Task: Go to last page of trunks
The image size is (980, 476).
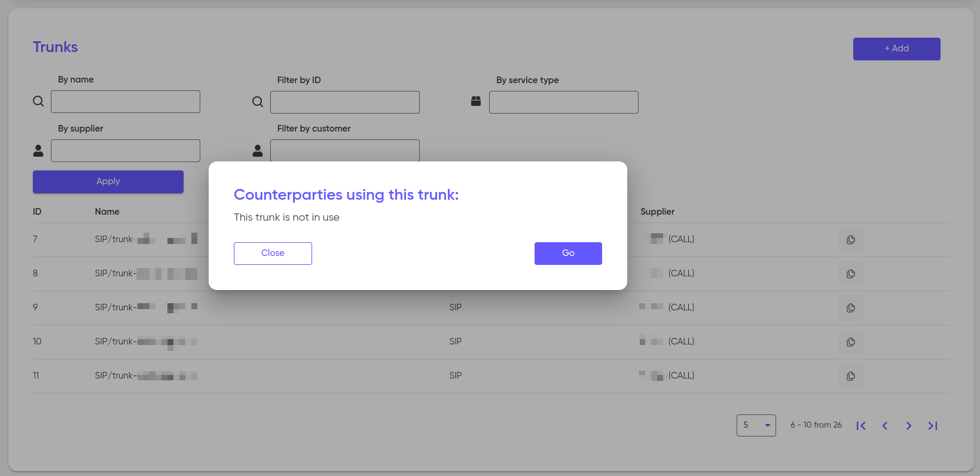Action: pos(933,426)
